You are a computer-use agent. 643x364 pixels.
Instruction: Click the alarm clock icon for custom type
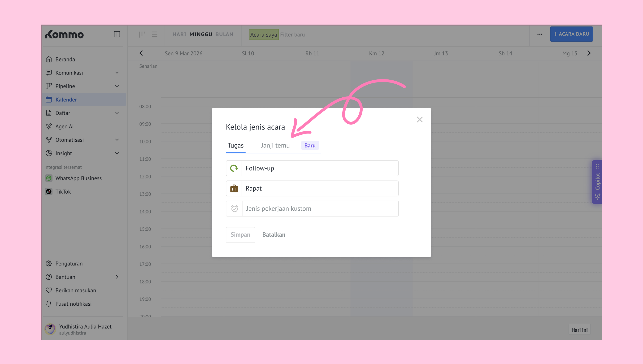234,208
